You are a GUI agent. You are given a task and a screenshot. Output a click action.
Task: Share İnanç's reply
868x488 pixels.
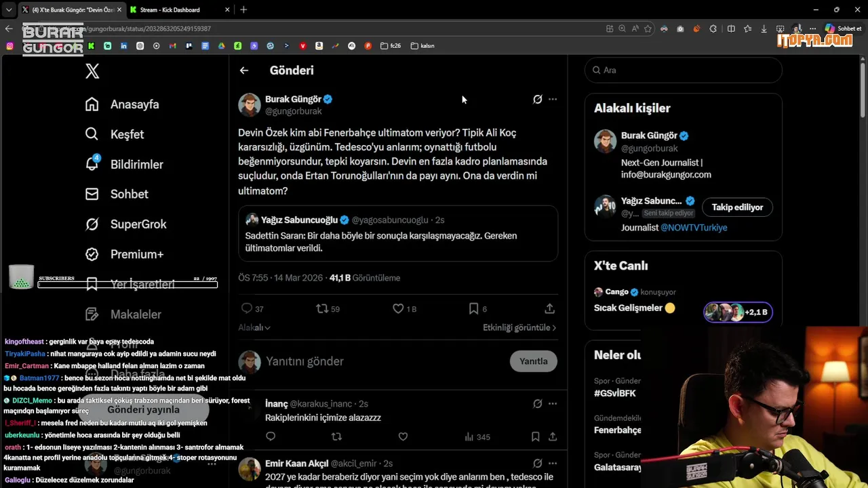pos(553,436)
